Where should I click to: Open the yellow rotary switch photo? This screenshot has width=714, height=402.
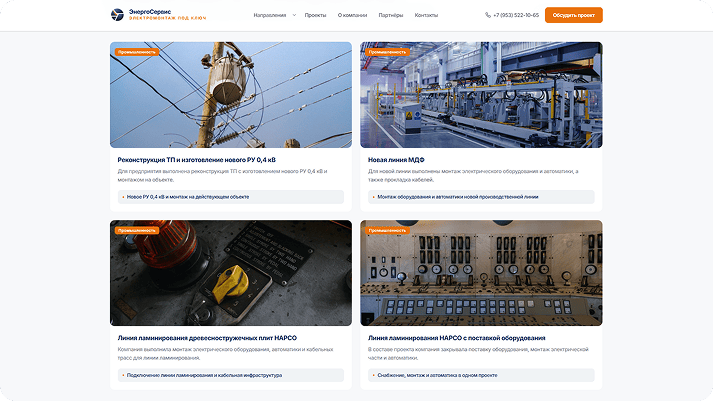pyautogui.click(x=231, y=273)
